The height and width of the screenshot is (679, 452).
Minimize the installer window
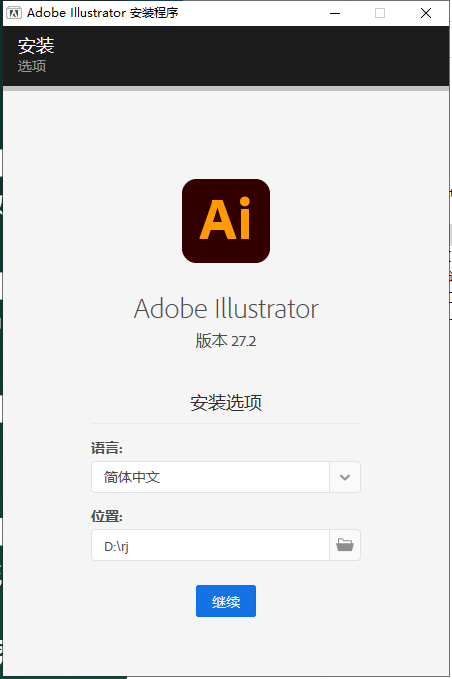tap(335, 13)
